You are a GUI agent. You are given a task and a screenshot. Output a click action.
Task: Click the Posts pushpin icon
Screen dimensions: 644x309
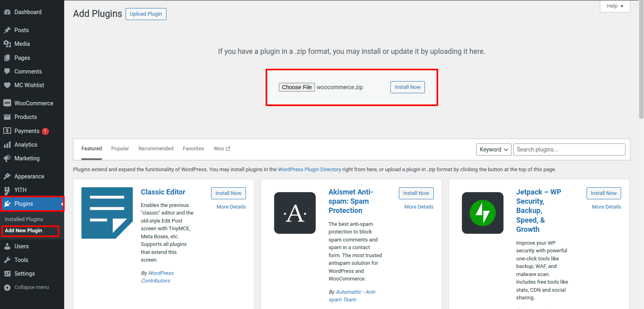coord(7,30)
